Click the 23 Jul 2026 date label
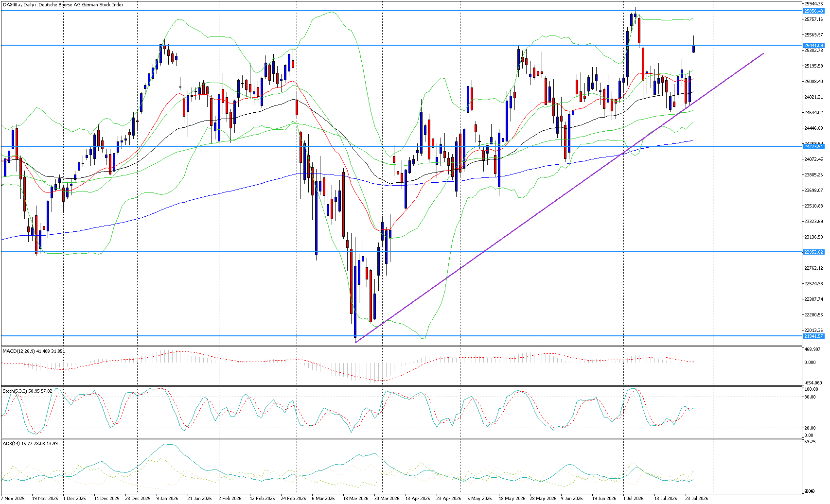The height and width of the screenshot is (504, 830). click(697, 498)
